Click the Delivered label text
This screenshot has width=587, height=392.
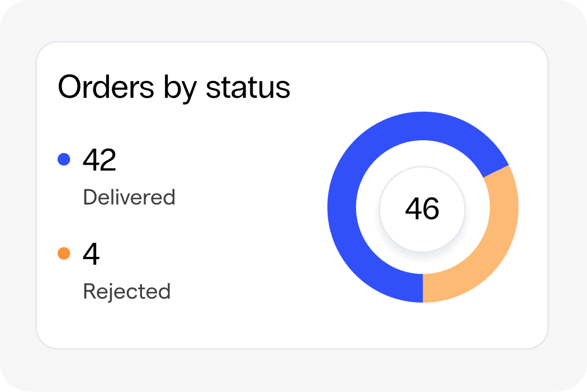[x=129, y=197]
